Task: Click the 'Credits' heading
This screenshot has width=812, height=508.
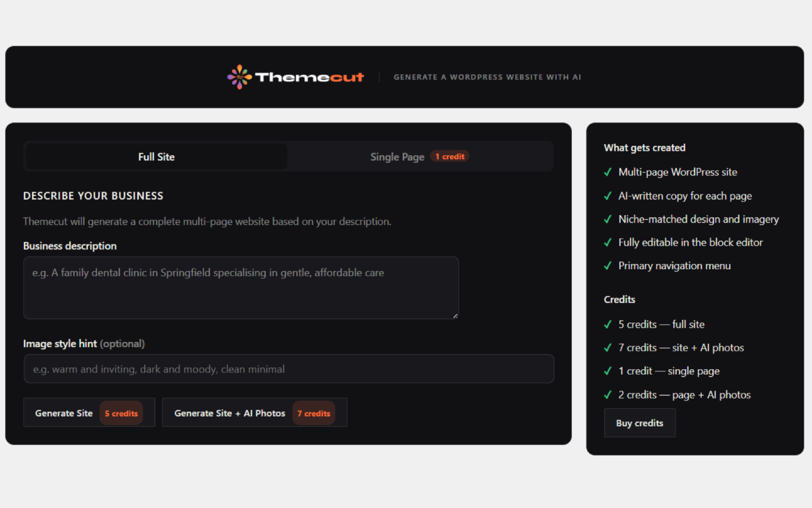Action: point(619,300)
